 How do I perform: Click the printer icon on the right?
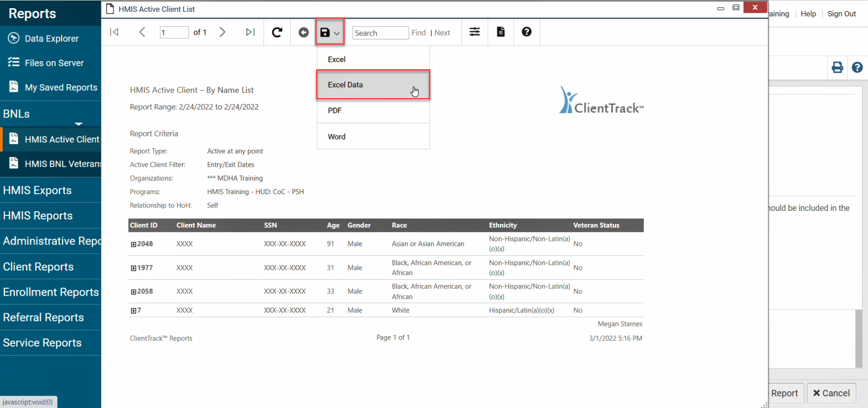837,67
